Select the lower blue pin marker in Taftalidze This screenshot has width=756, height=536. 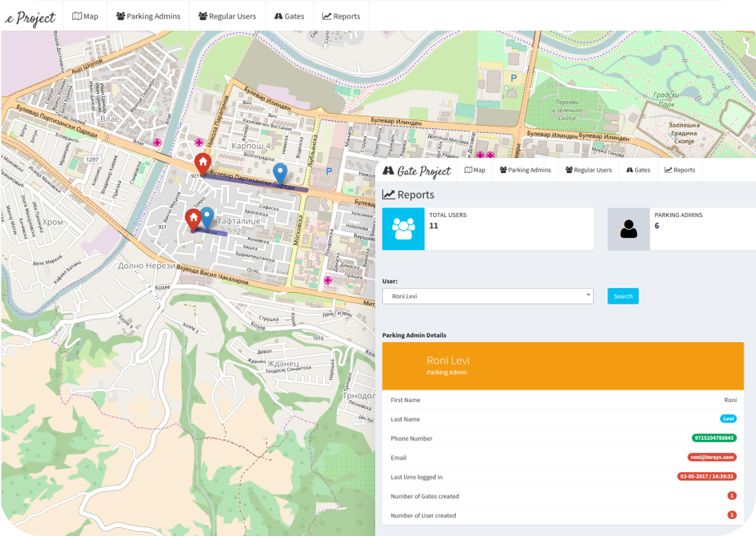[x=207, y=217]
